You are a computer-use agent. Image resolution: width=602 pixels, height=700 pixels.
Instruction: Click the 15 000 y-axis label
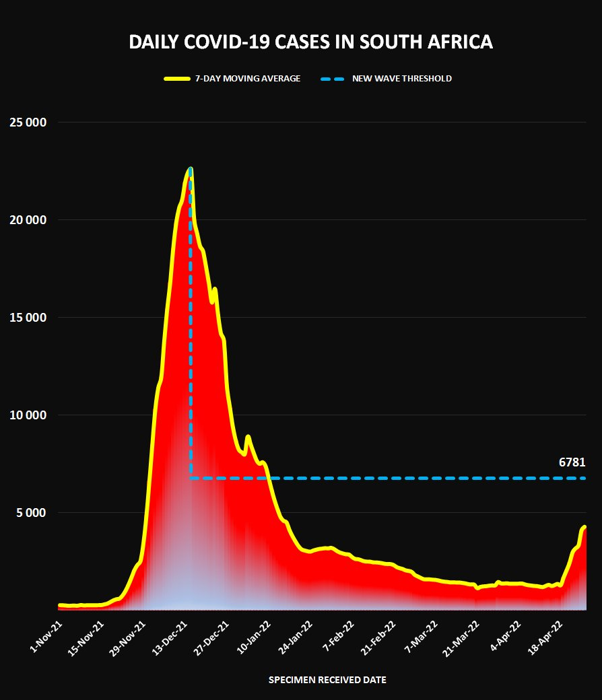click(28, 318)
